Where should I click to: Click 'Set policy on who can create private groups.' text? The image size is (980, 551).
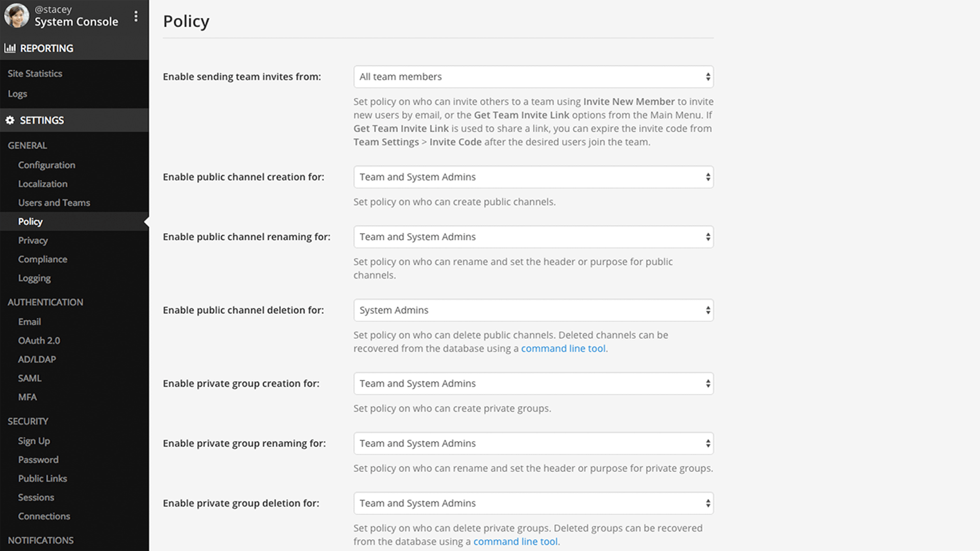[452, 408]
